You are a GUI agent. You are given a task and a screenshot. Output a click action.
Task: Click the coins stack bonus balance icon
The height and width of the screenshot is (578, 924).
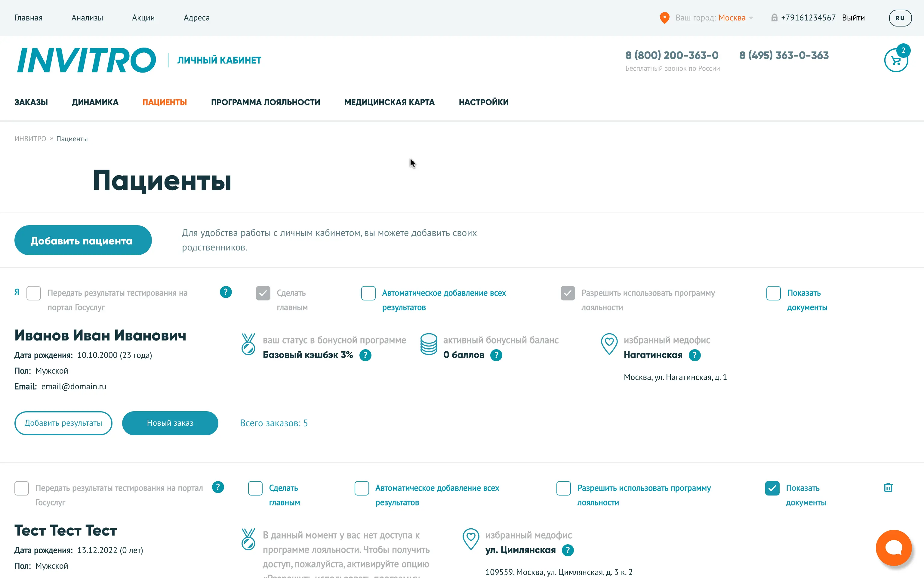(x=429, y=344)
